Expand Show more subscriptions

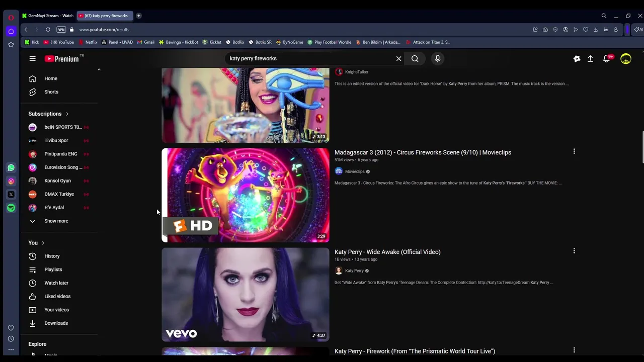(x=56, y=221)
